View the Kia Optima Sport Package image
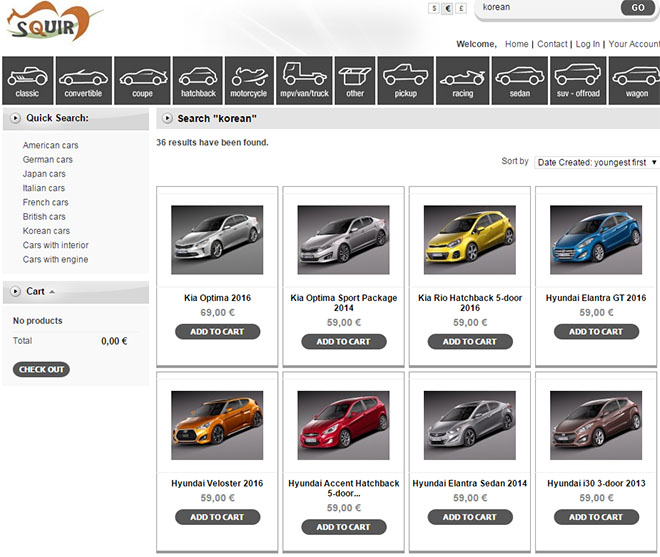The image size is (660, 557). click(343, 240)
